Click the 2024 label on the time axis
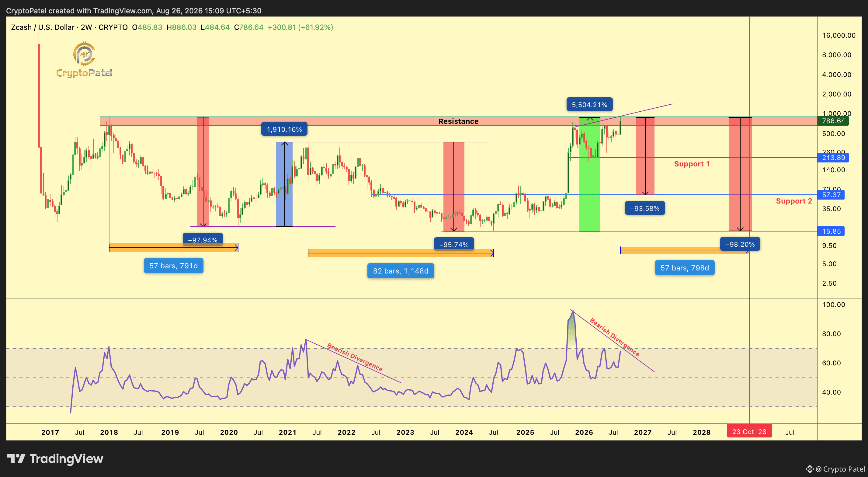Image resolution: width=868 pixels, height=477 pixels. (x=464, y=432)
